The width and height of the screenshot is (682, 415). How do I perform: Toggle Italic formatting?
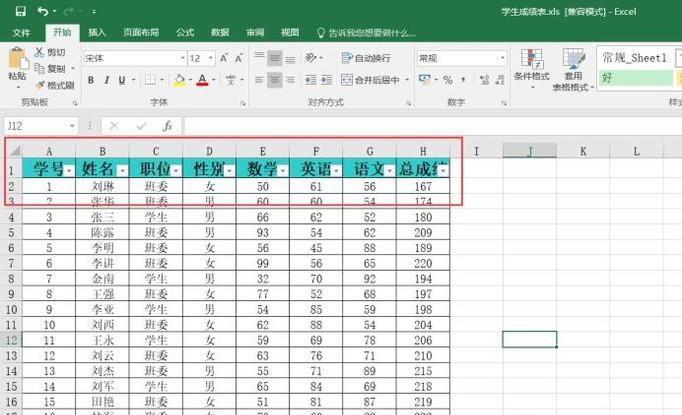pyautogui.click(x=106, y=80)
